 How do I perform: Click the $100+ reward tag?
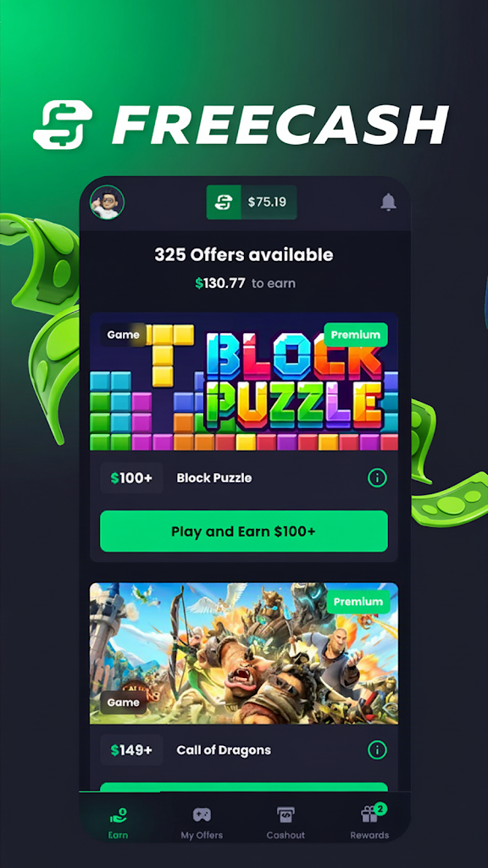[131, 478]
